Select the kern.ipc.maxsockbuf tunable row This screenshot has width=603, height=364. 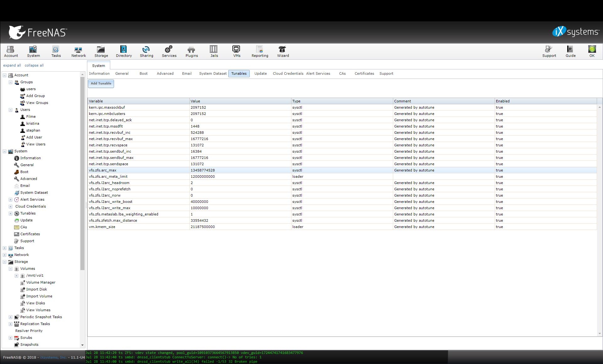(342, 107)
